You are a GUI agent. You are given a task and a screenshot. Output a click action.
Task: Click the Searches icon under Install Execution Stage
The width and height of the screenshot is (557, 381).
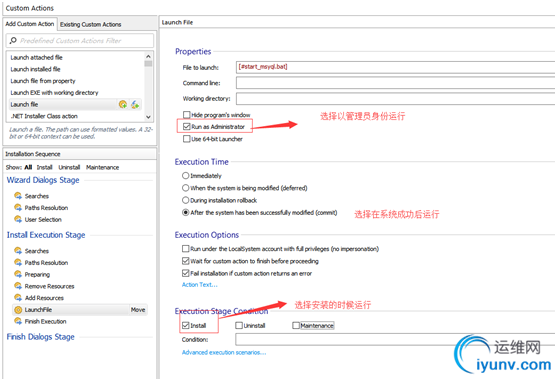18,251
